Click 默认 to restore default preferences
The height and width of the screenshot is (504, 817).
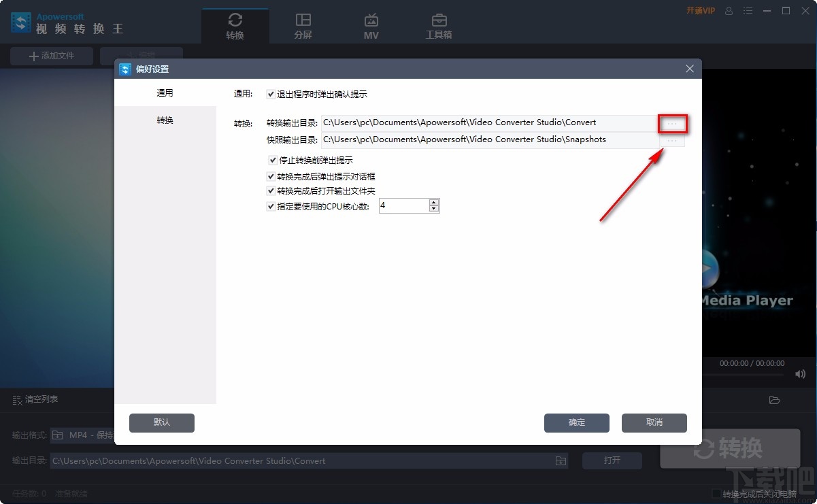coord(161,422)
